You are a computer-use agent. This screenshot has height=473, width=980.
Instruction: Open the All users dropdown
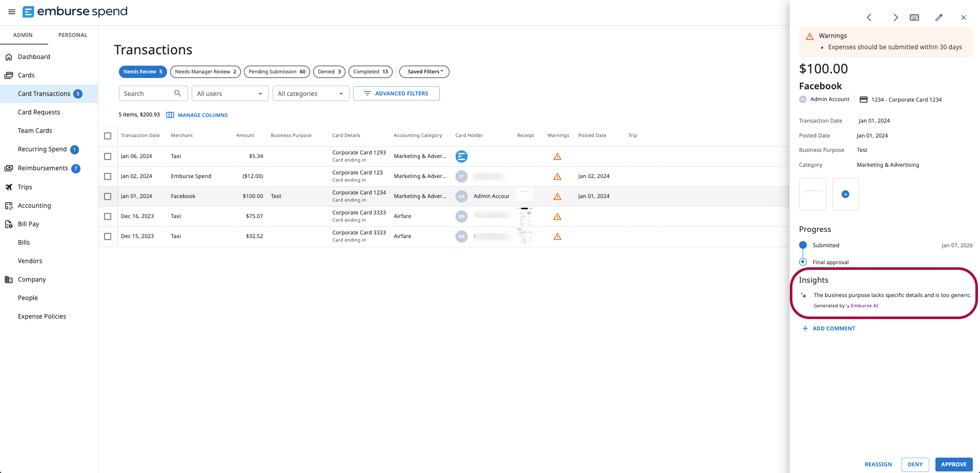pos(230,93)
